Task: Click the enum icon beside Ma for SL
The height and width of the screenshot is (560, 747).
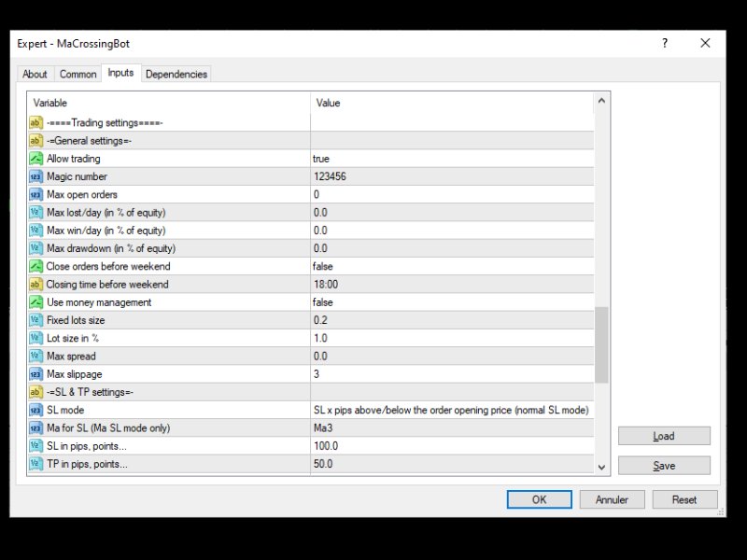Action: click(x=35, y=428)
